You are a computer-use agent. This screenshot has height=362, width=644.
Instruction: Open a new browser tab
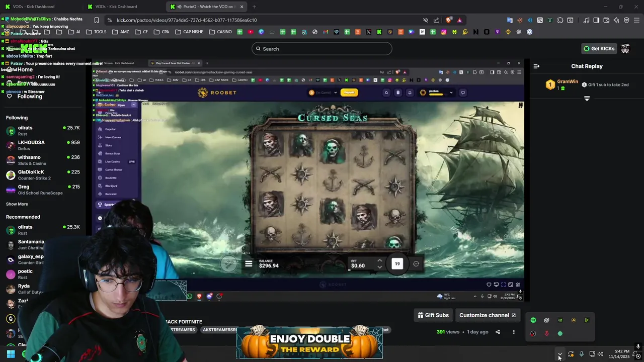point(254,7)
